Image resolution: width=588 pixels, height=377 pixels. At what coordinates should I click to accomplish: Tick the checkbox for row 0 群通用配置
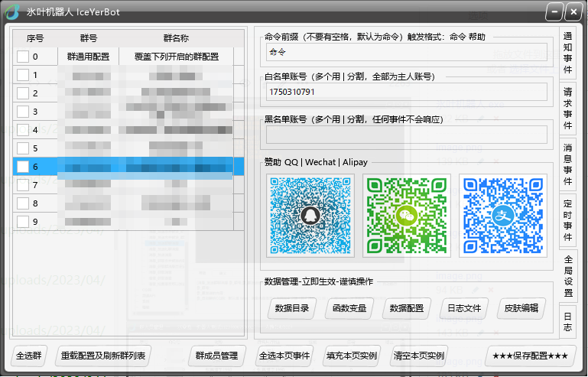point(23,57)
